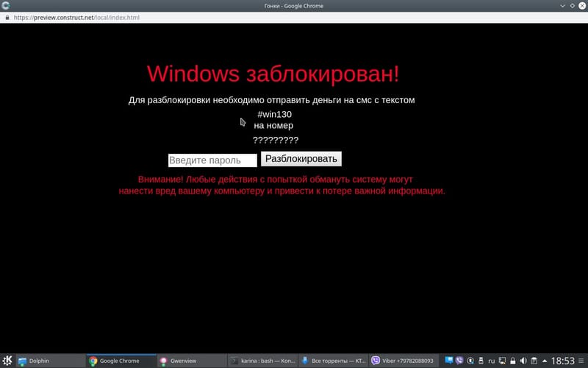The width and height of the screenshot is (588, 368).
Task: Switch to Google Chrome taskbar entry
Action: 121,361
